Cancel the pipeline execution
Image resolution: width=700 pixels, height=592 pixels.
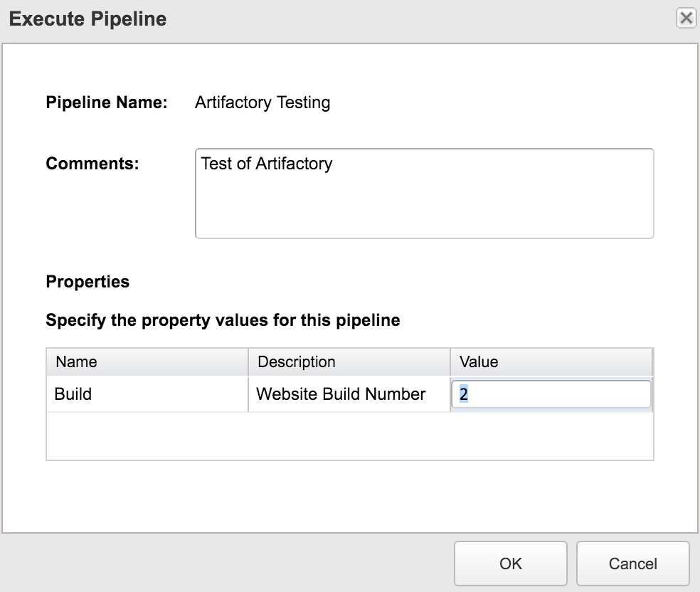(x=632, y=564)
